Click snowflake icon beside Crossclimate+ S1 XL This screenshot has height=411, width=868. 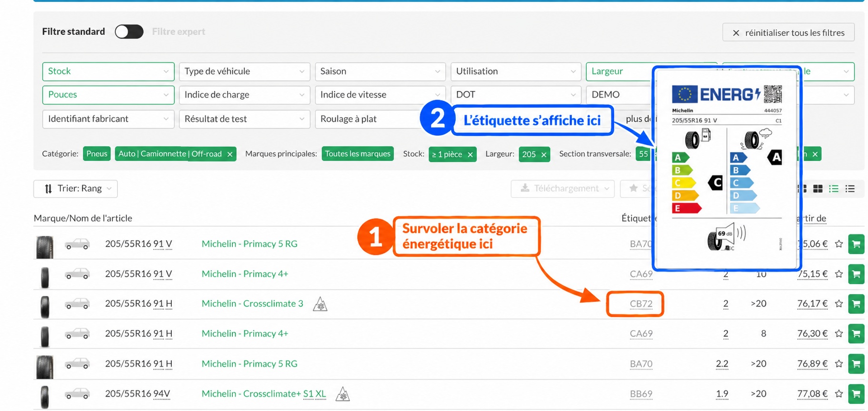coord(343,394)
